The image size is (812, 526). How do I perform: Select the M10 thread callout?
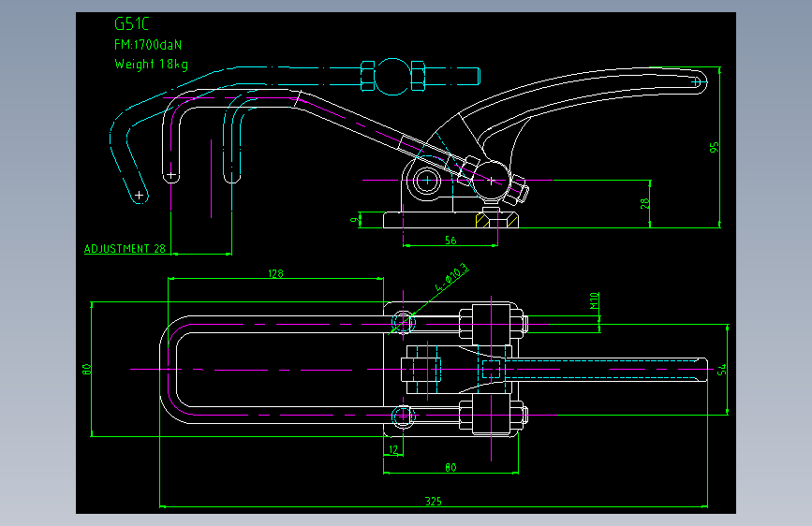click(x=594, y=300)
